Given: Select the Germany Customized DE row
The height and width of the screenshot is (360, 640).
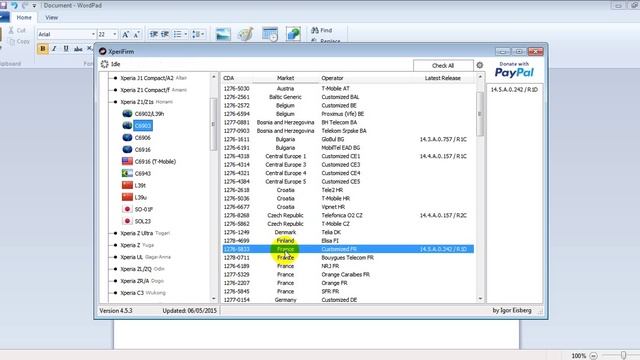Looking at the screenshot, I should tap(348, 300).
